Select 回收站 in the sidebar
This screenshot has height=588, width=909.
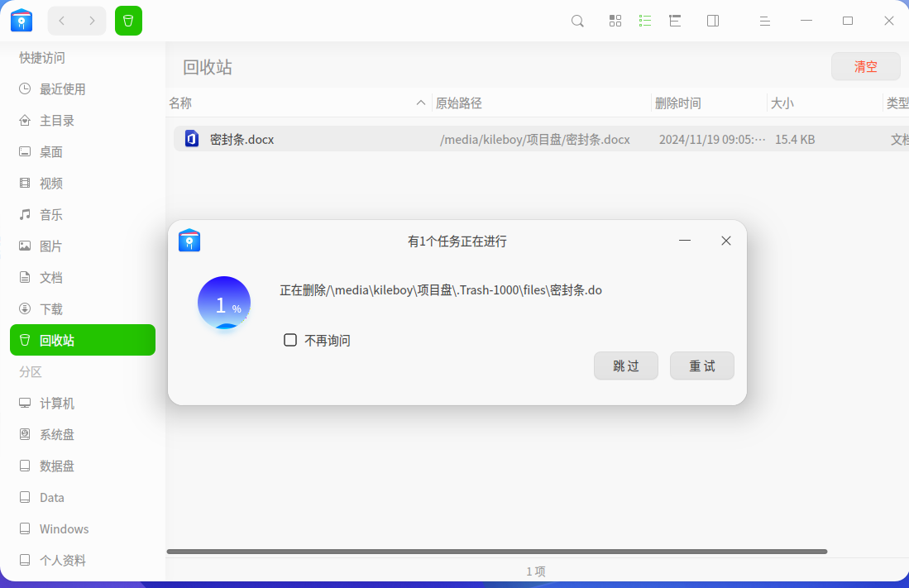coord(83,340)
